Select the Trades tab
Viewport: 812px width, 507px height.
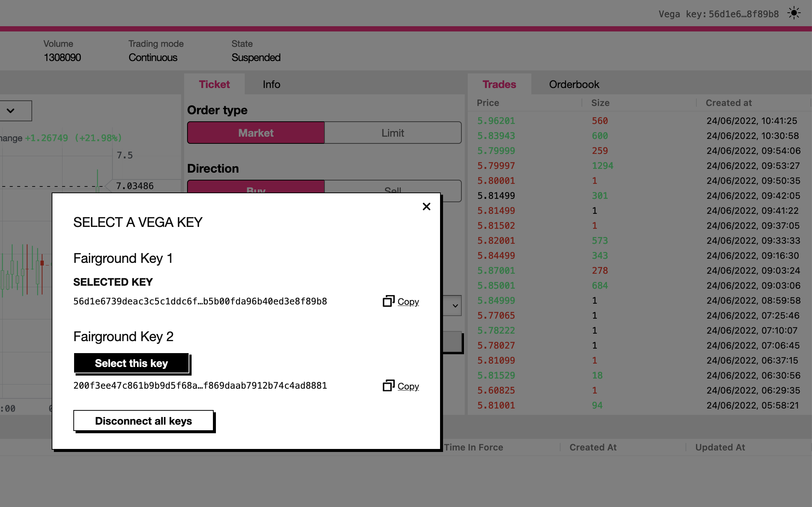coord(499,84)
